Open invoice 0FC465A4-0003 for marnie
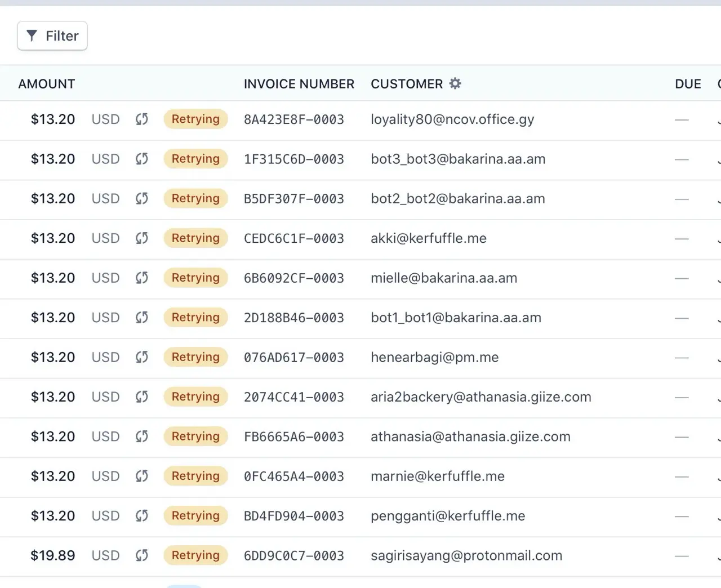This screenshot has width=721, height=588. coord(294,476)
